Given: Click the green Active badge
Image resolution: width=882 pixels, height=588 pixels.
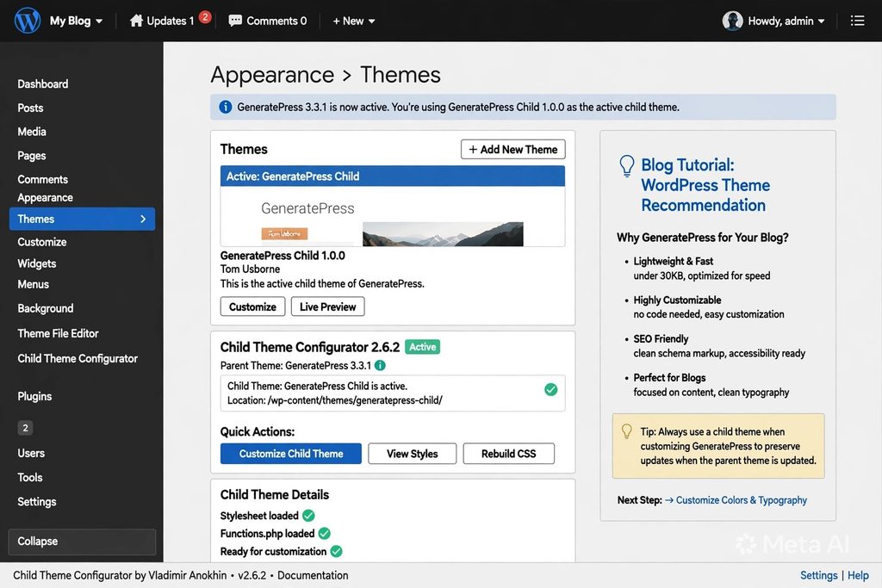Looking at the screenshot, I should point(422,347).
